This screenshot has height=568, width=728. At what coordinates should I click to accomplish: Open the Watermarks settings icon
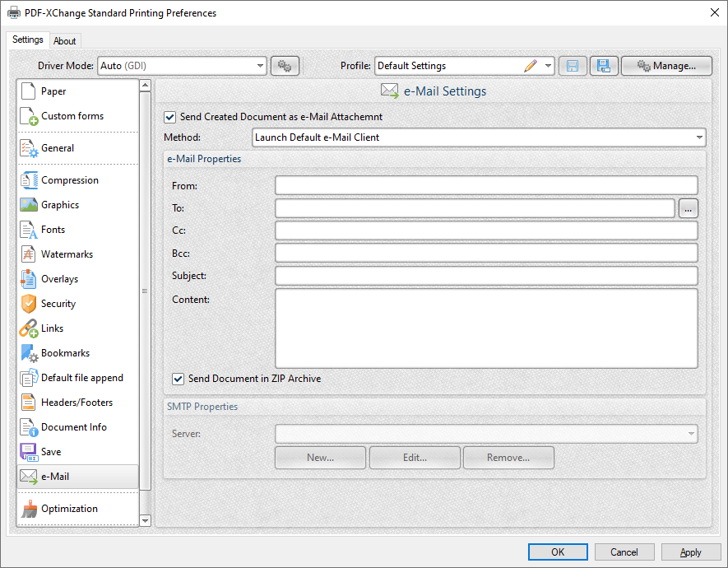[29, 254]
